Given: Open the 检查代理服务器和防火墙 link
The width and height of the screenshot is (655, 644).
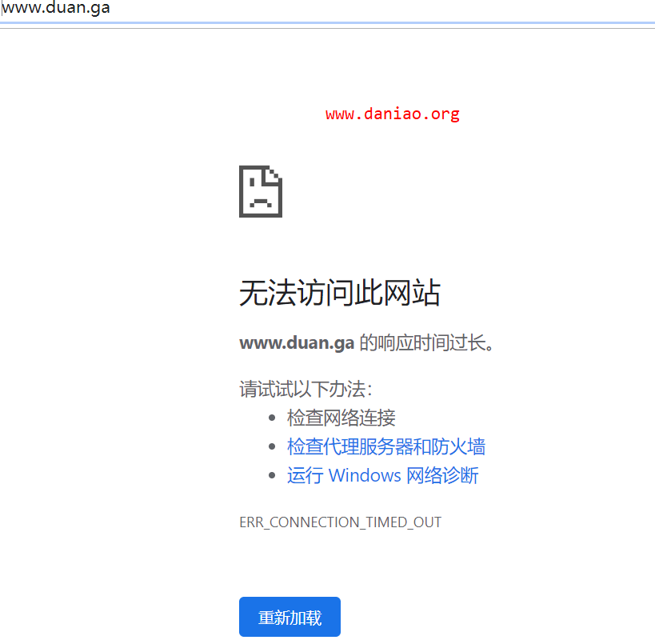Looking at the screenshot, I should [x=386, y=446].
